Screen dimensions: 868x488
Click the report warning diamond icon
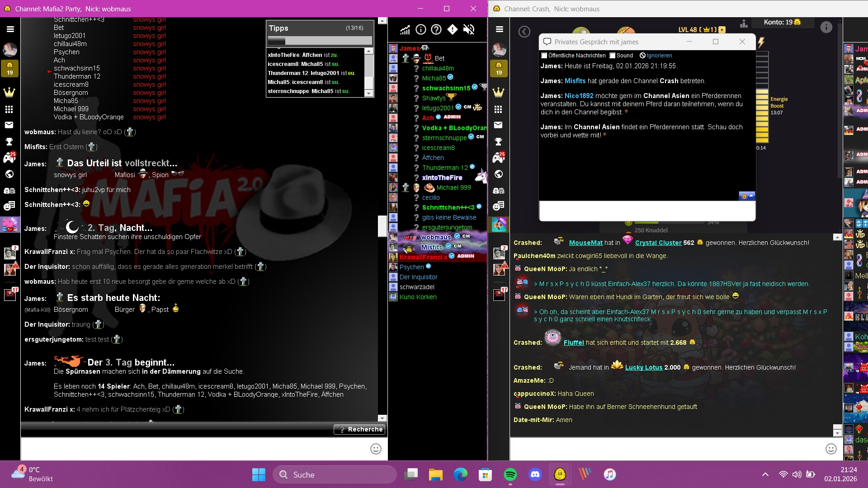click(453, 30)
